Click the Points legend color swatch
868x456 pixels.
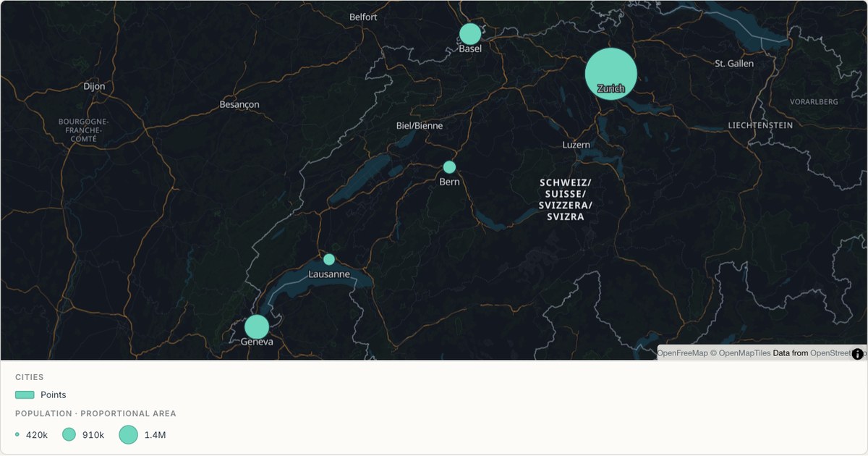pos(25,394)
